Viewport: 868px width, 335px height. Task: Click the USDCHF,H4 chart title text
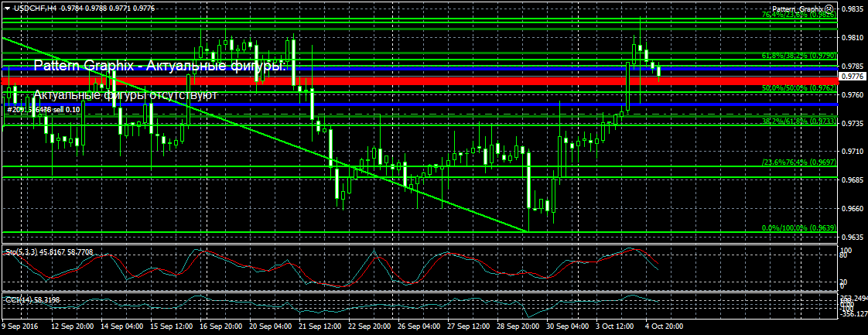34,9
